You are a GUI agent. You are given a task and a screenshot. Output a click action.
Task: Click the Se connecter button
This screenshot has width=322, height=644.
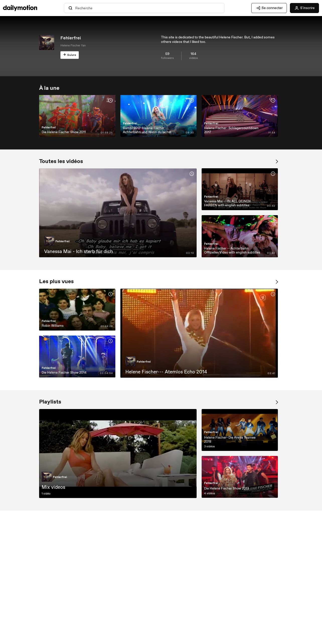269,8
